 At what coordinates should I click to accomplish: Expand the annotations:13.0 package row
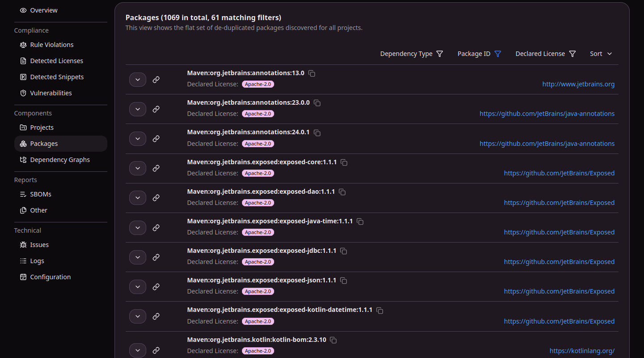[x=138, y=80]
